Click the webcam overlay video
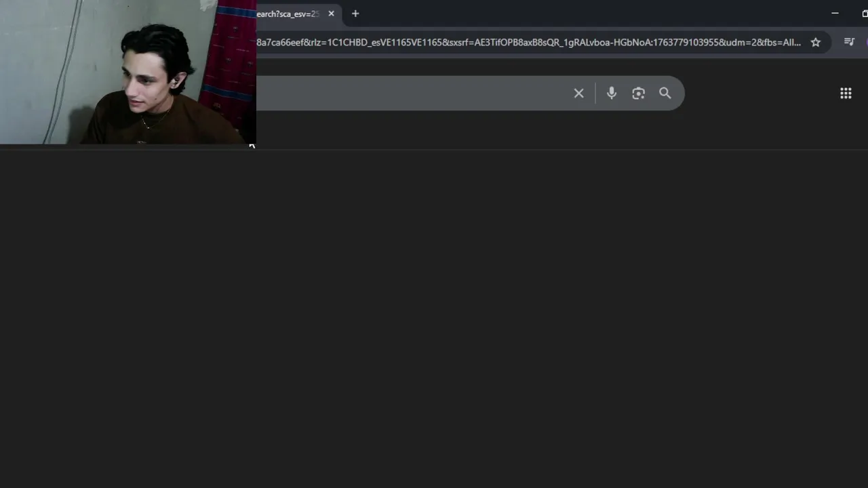 [x=128, y=72]
